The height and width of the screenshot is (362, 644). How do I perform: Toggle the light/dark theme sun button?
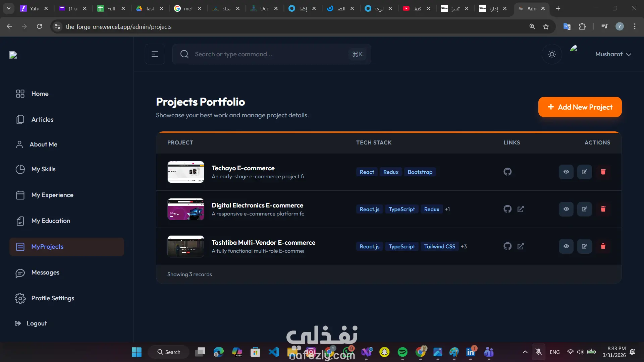pos(552,54)
